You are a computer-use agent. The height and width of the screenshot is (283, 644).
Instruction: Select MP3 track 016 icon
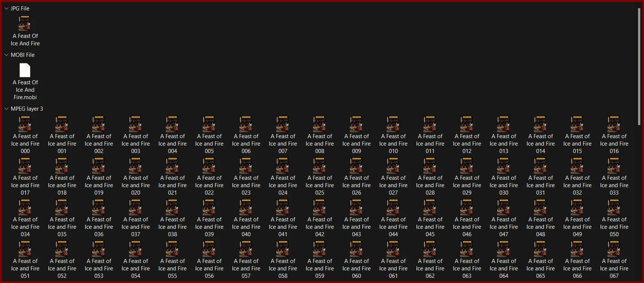coord(614,124)
